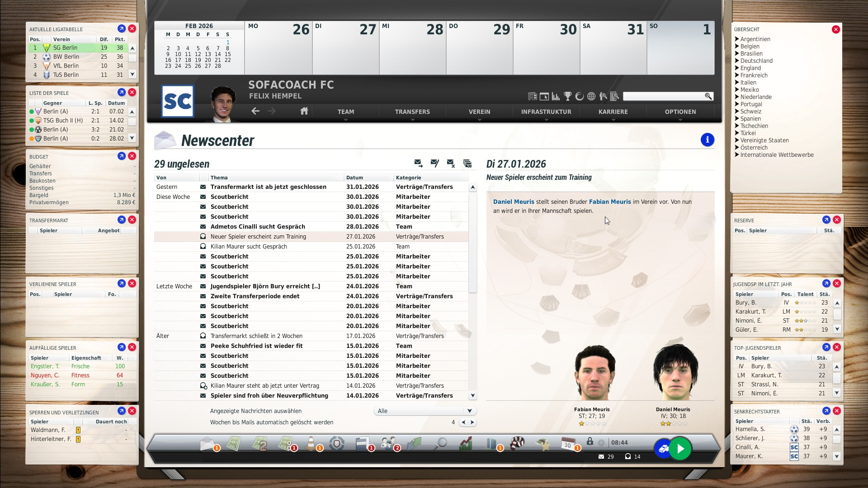
Task: Click the document search icon in header
Action: pyautogui.click(x=614, y=96)
